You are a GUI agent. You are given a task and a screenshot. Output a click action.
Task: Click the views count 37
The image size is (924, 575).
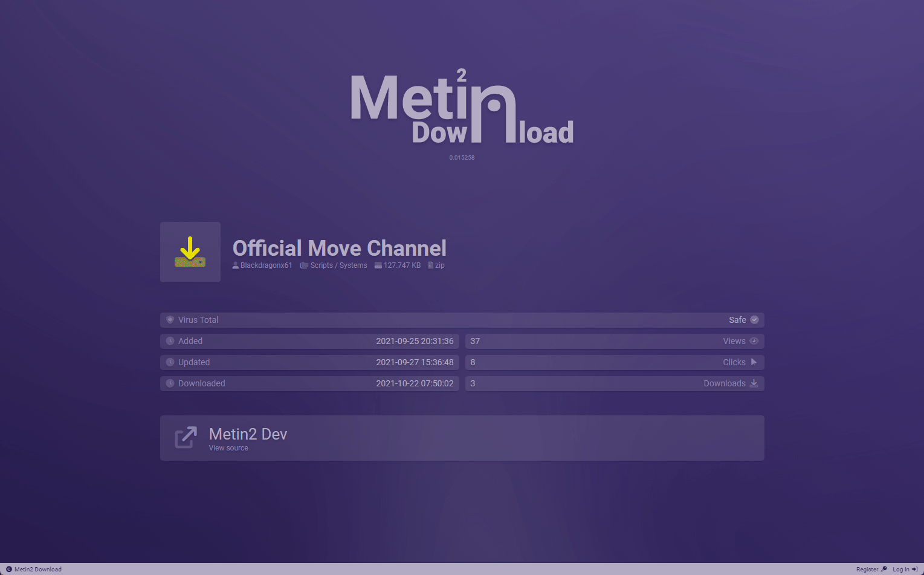[475, 341]
